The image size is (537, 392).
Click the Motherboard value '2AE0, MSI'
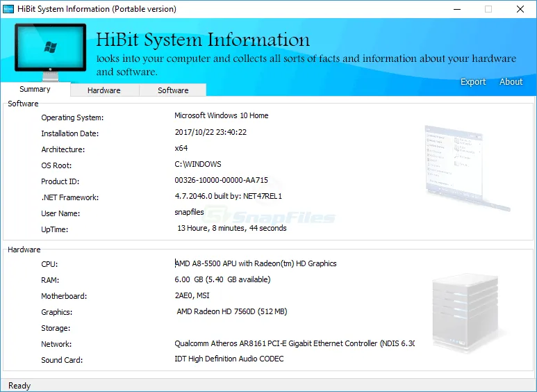pos(192,295)
